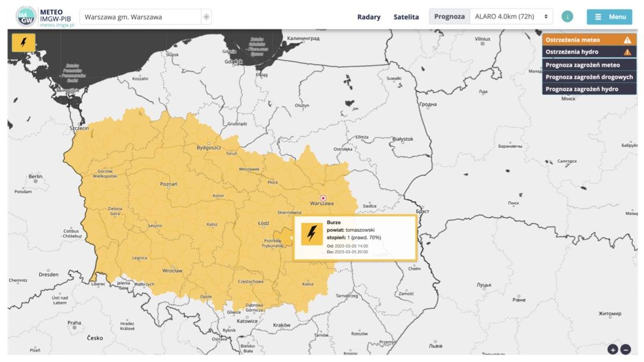Open the Menu hamburger button

click(609, 17)
